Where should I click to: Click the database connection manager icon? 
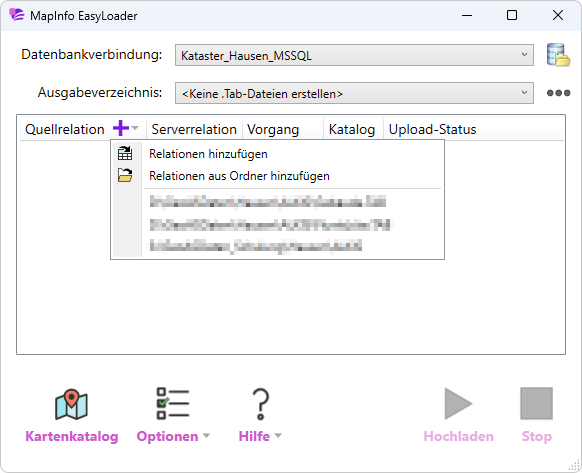pyautogui.click(x=558, y=55)
